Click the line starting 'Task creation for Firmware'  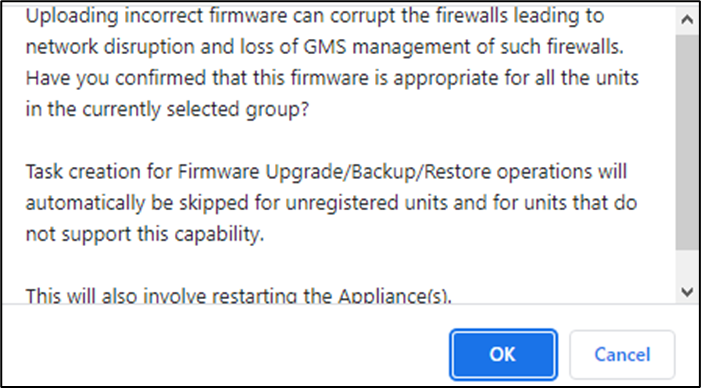326,172
